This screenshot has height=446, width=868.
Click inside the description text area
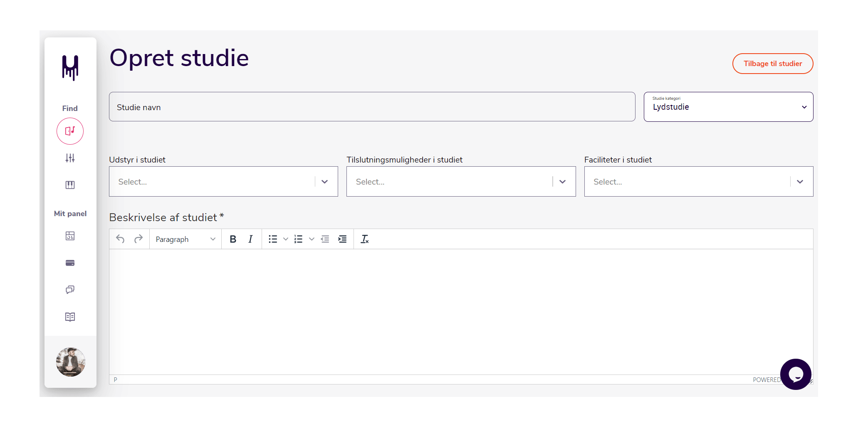[x=461, y=312]
